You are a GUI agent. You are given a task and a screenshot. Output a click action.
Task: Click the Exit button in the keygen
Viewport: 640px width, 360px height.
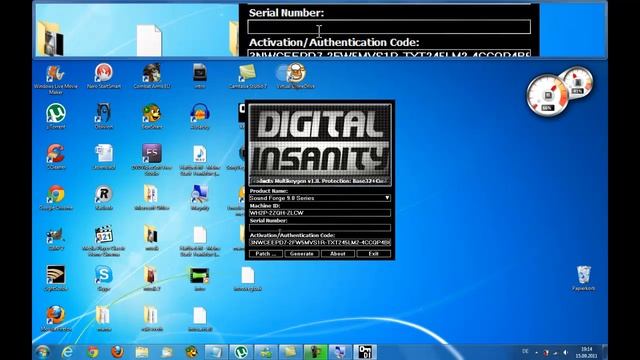373,254
